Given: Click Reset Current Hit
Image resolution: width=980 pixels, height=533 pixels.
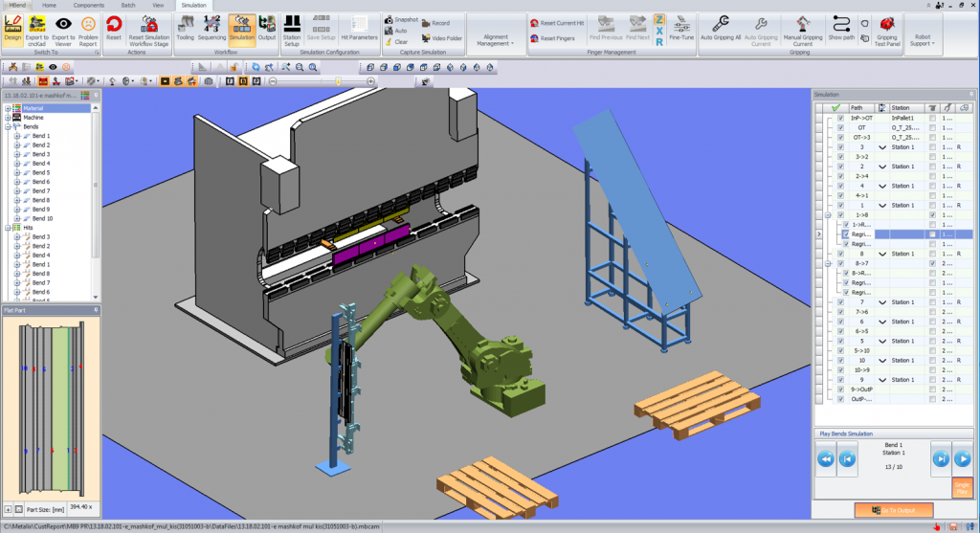Looking at the screenshot, I should tap(557, 23).
